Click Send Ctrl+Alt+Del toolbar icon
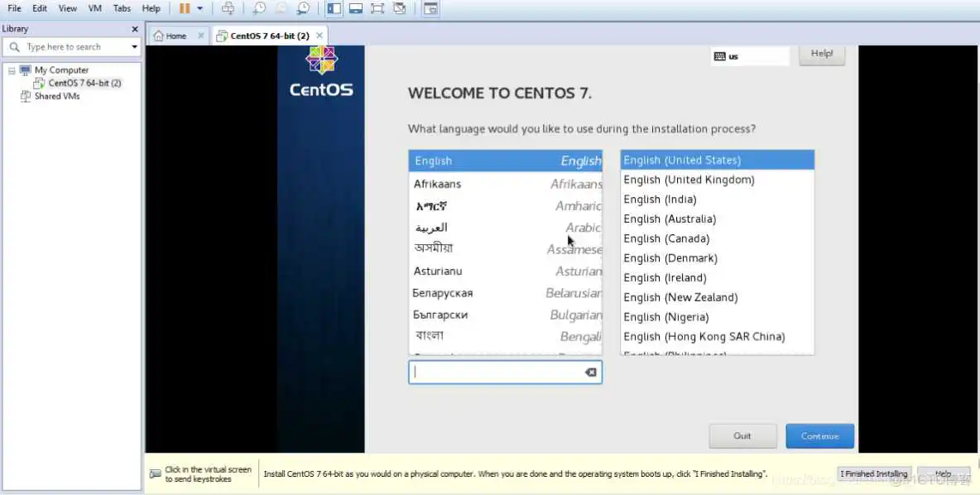The image size is (980, 495). pos(228,8)
